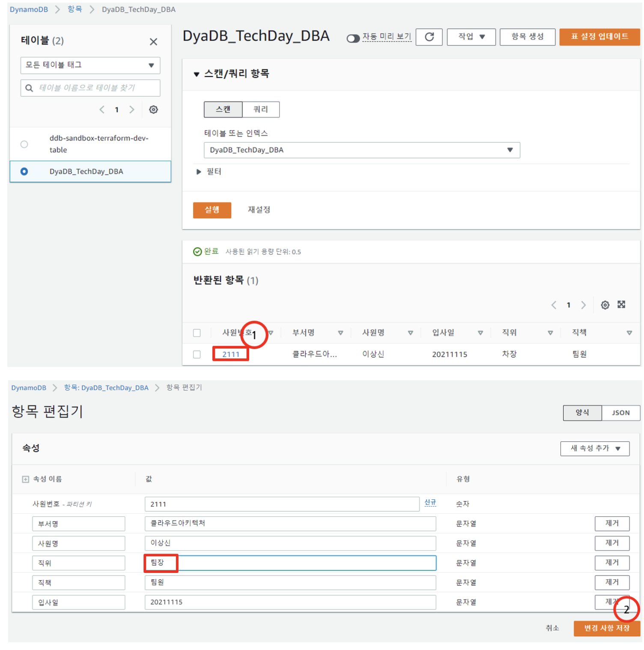Open item 2111 link

231,355
